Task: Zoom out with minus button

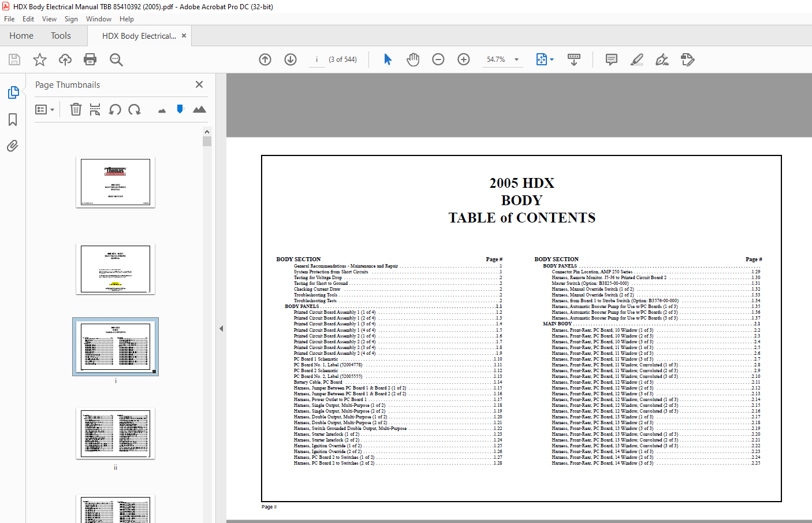Action: (438, 60)
